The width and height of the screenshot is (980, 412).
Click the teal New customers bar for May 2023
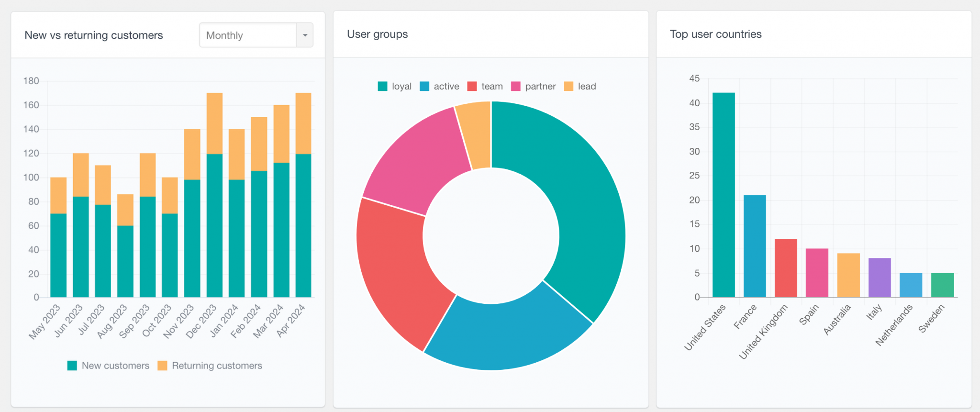pos(58,255)
